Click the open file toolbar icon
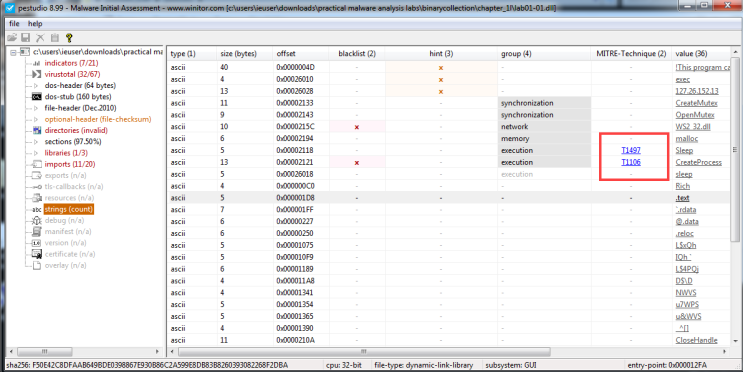Viewport: 743px width, 372px height. click(x=11, y=37)
